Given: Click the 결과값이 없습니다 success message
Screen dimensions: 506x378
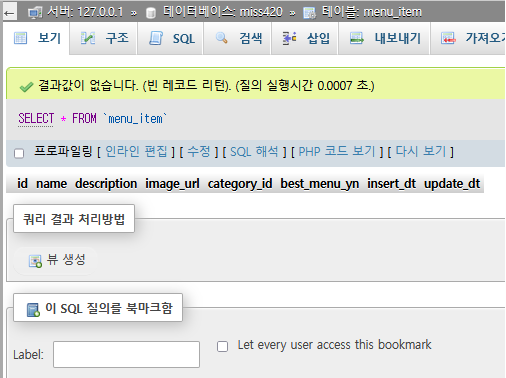Looking at the screenshot, I should pos(206,86).
